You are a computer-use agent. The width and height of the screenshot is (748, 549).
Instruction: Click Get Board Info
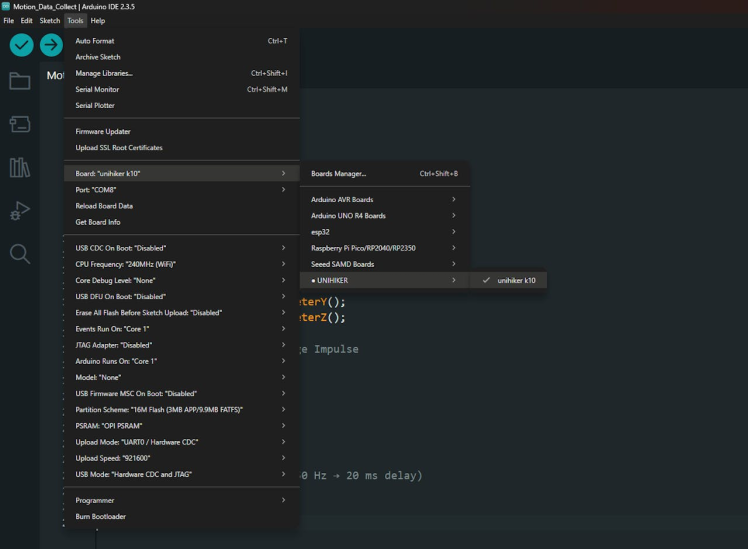(x=98, y=222)
